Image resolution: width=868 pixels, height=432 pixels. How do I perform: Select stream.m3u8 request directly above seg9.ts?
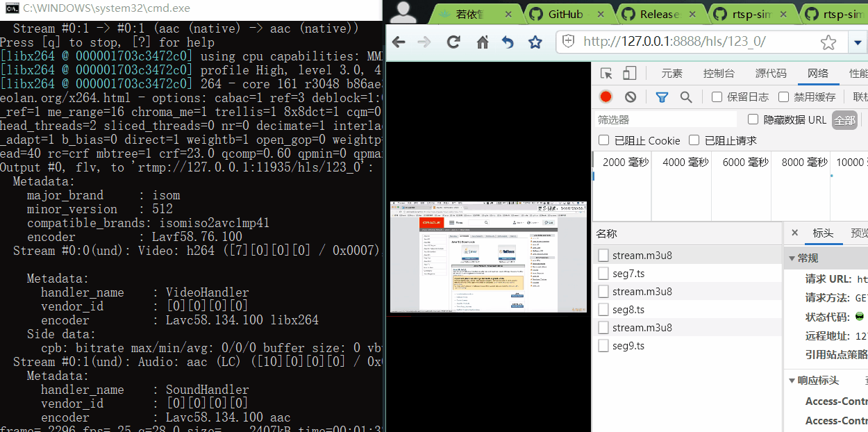[x=687, y=328]
